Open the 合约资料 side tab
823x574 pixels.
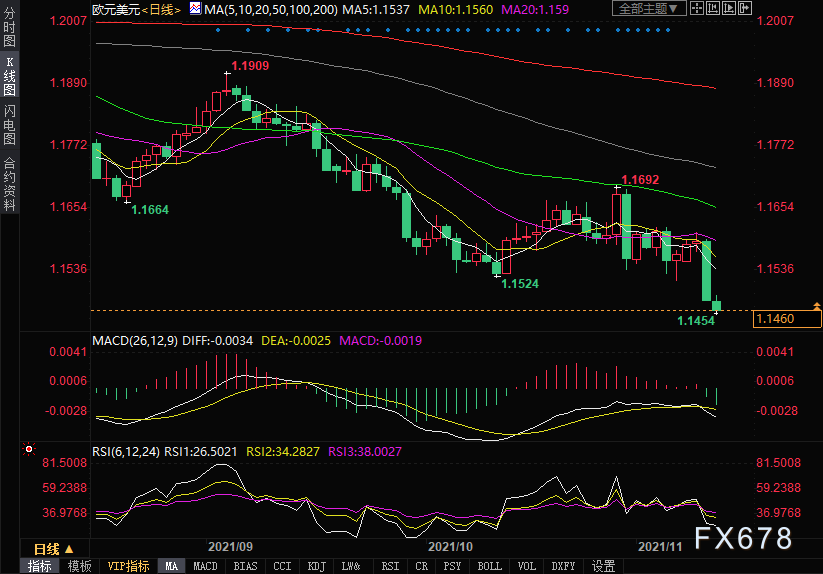point(10,183)
